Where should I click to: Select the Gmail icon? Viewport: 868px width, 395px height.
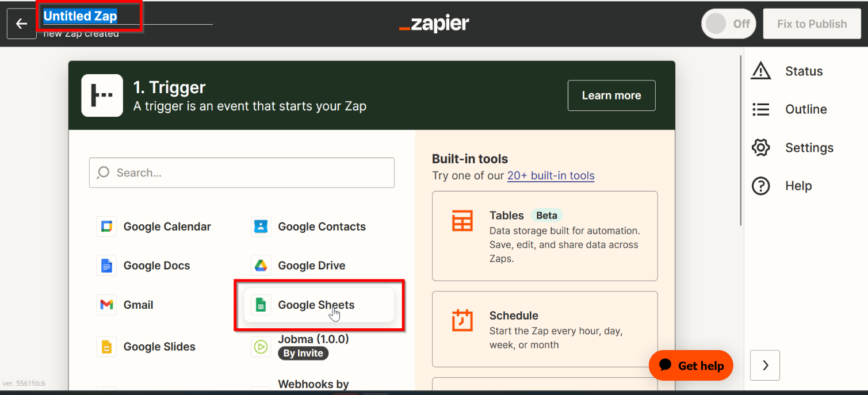(x=106, y=305)
